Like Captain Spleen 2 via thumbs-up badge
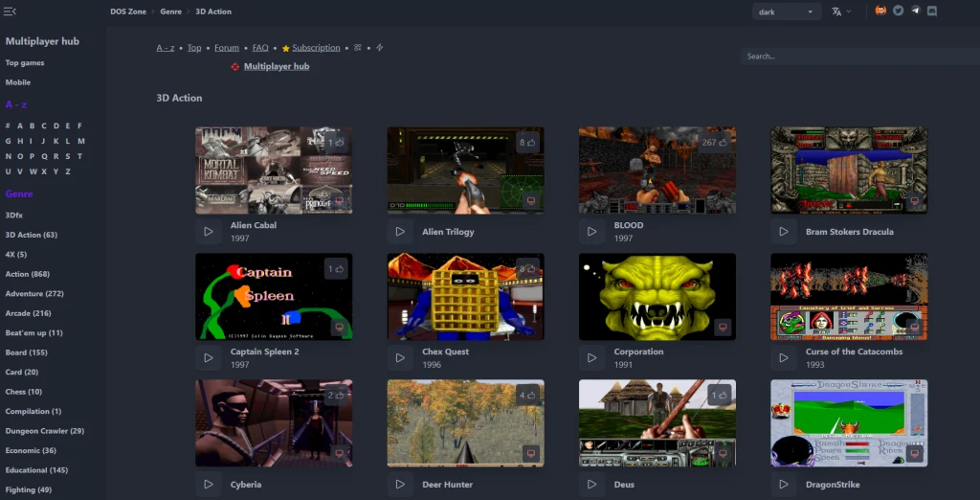Image resolution: width=980 pixels, height=500 pixels. pos(336,269)
